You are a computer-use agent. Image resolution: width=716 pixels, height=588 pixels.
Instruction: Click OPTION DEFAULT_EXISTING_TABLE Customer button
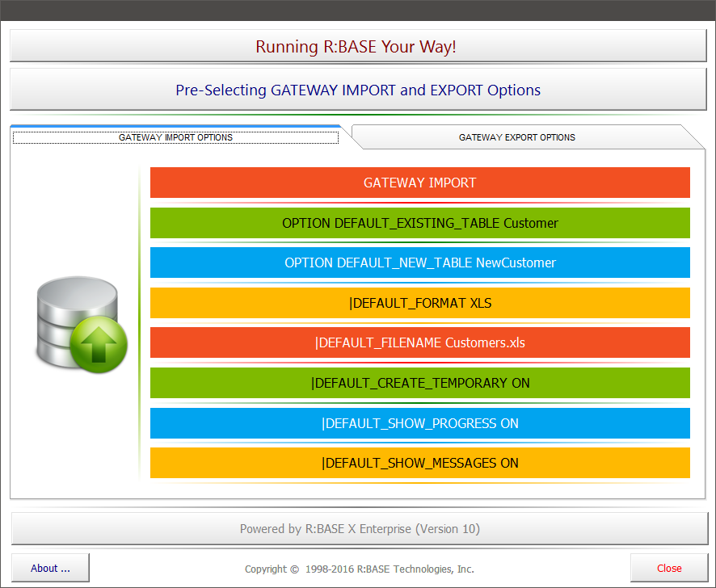click(419, 223)
